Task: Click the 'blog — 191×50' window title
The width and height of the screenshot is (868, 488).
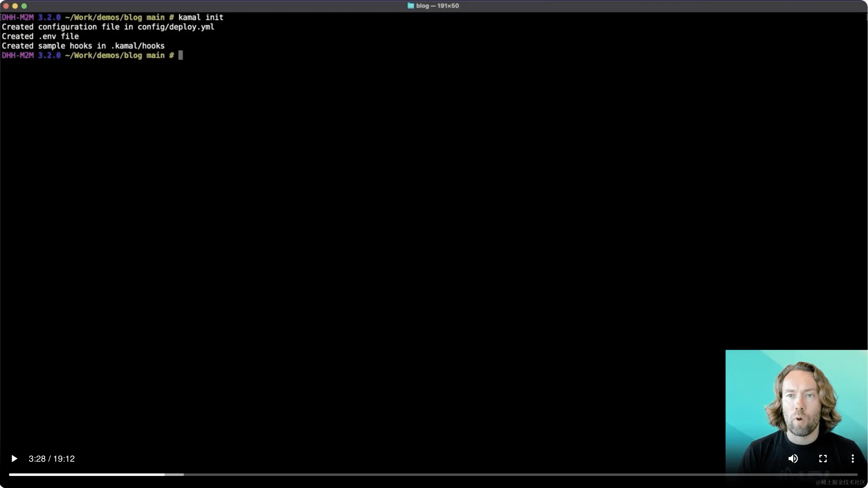Action: (x=437, y=6)
